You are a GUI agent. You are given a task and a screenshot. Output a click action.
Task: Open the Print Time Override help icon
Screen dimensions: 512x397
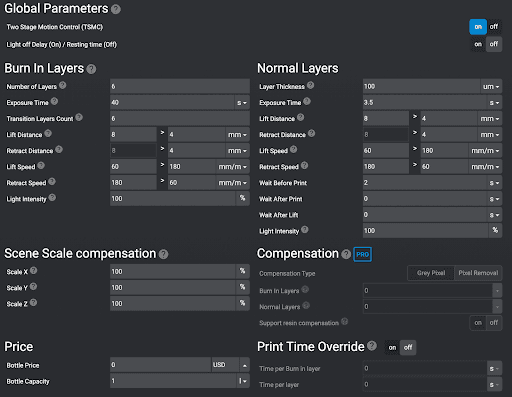click(x=372, y=346)
